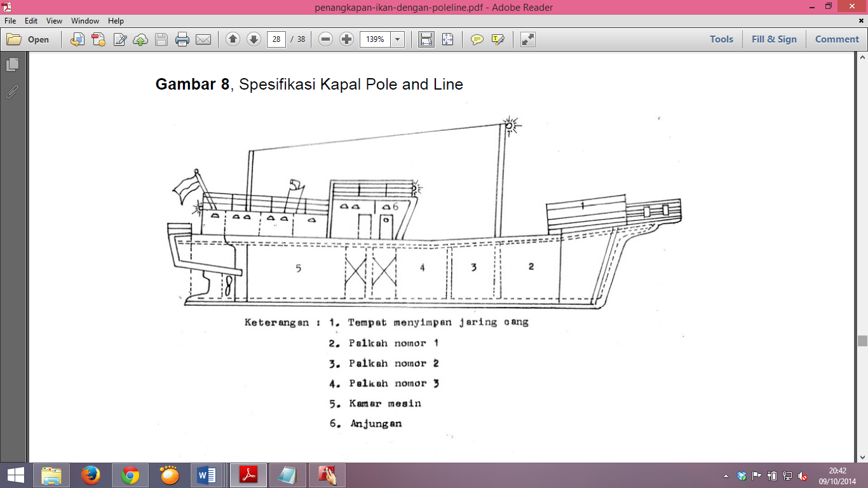Click the muted volume tray icon

[x=803, y=476]
